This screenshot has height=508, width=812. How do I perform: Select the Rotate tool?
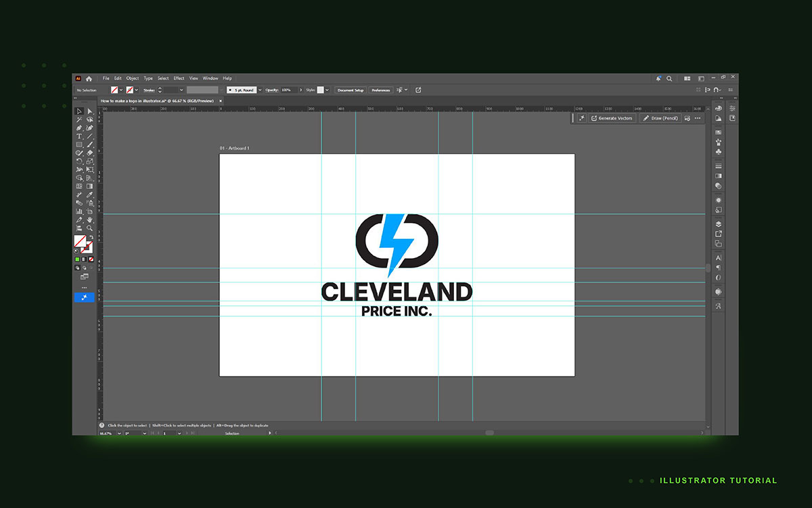(79, 161)
